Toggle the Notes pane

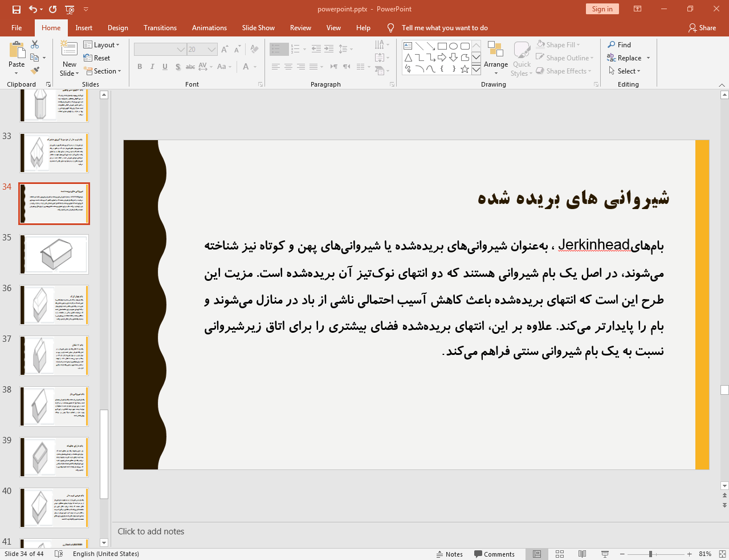pyautogui.click(x=449, y=554)
